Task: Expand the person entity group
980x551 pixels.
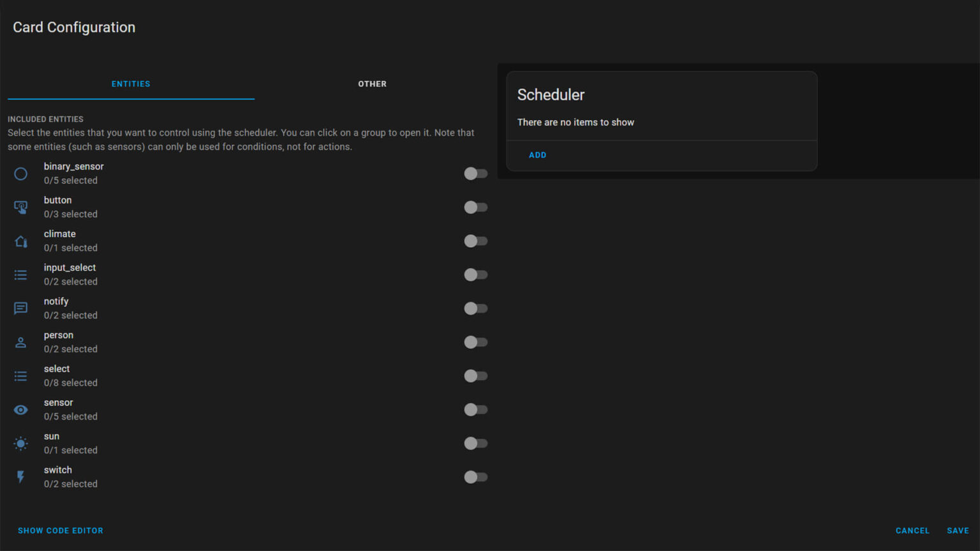Action: click(x=59, y=342)
